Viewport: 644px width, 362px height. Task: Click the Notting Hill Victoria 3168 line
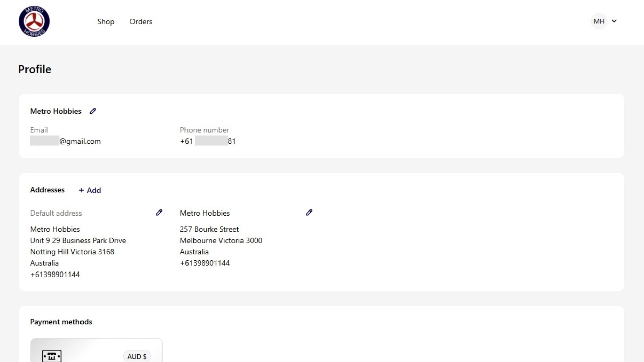point(72,252)
